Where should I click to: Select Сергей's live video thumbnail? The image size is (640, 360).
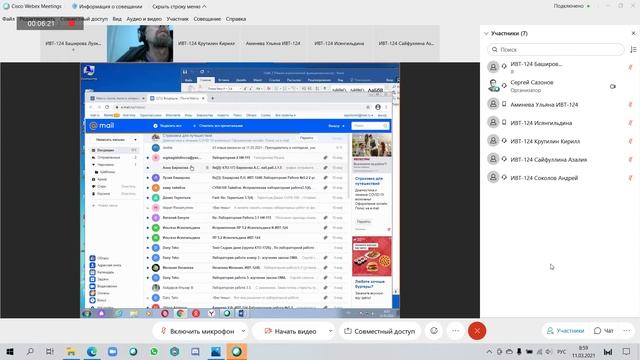click(140, 43)
